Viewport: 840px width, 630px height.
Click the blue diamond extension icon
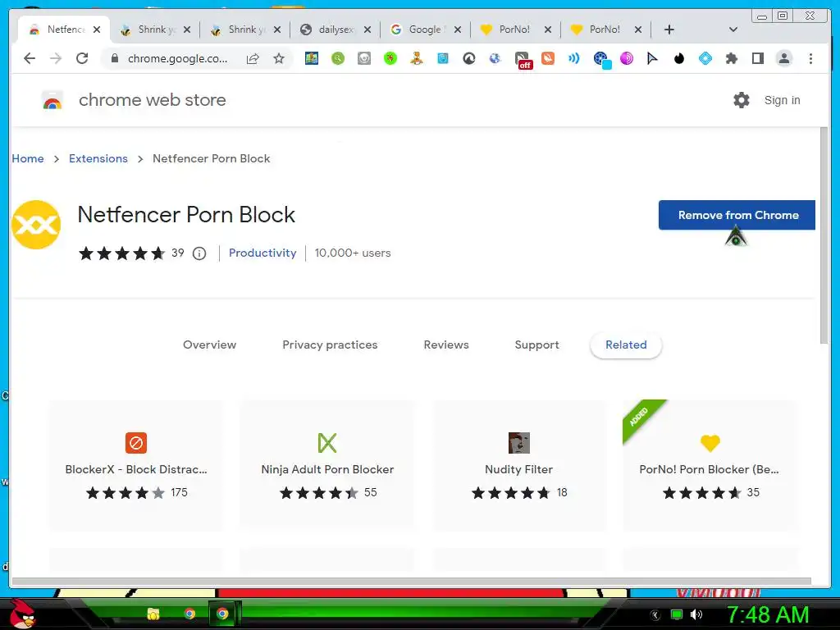click(705, 58)
